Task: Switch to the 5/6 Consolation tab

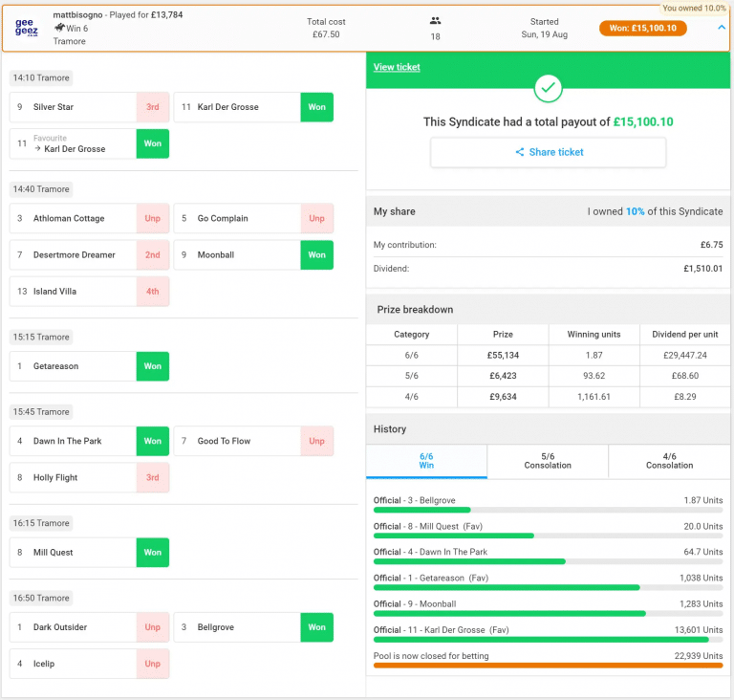Action: pos(548,461)
